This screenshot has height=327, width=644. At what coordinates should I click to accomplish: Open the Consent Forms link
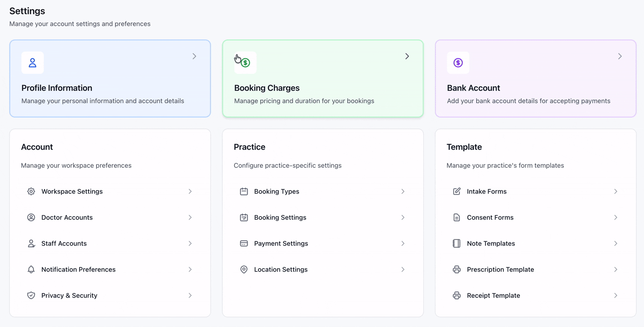click(490, 218)
